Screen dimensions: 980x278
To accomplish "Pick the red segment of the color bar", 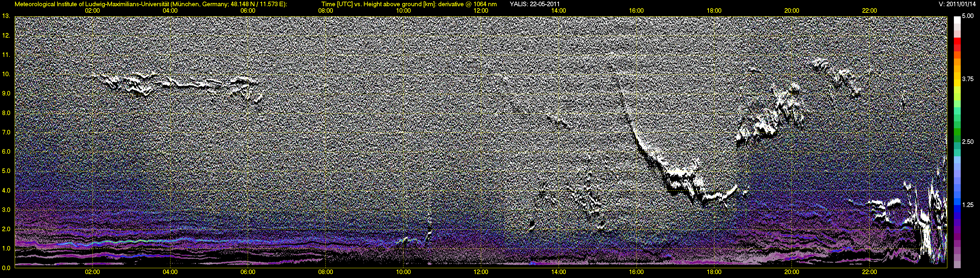I will pos(957,42).
